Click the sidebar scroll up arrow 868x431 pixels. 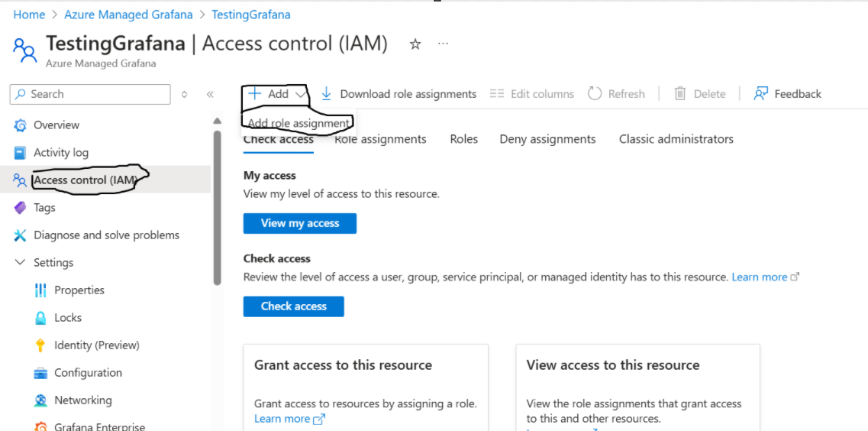point(217,121)
